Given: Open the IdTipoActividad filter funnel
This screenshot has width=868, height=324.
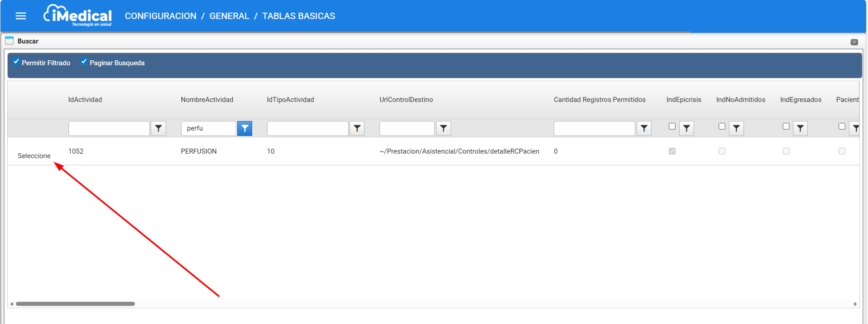Looking at the screenshot, I should [x=357, y=129].
